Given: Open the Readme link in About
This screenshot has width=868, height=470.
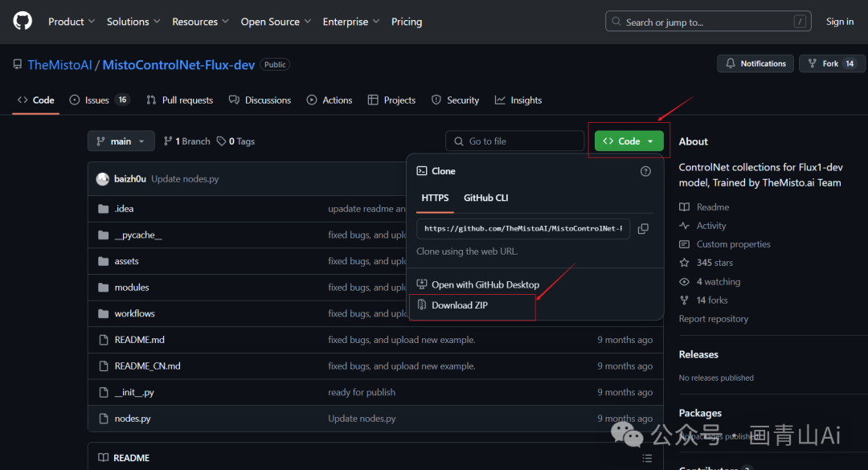Looking at the screenshot, I should point(704,207).
